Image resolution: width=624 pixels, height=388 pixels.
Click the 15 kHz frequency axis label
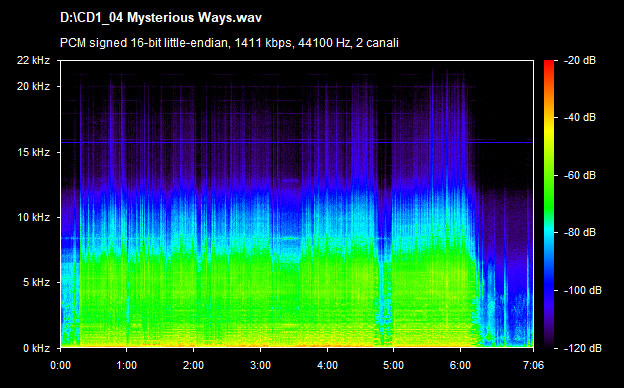(33, 152)
